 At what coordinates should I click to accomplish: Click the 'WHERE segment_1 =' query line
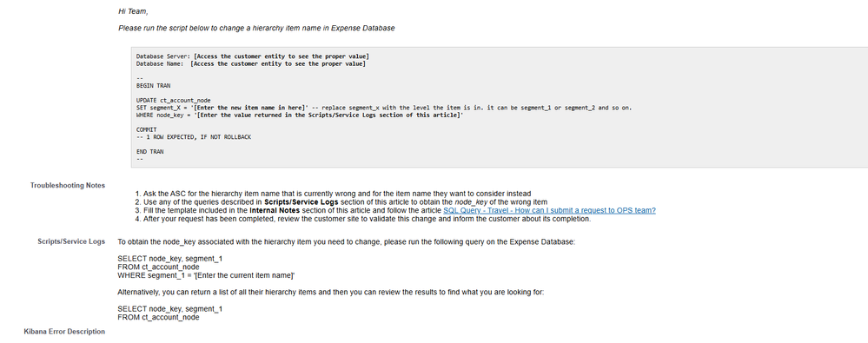click(207, 275)
